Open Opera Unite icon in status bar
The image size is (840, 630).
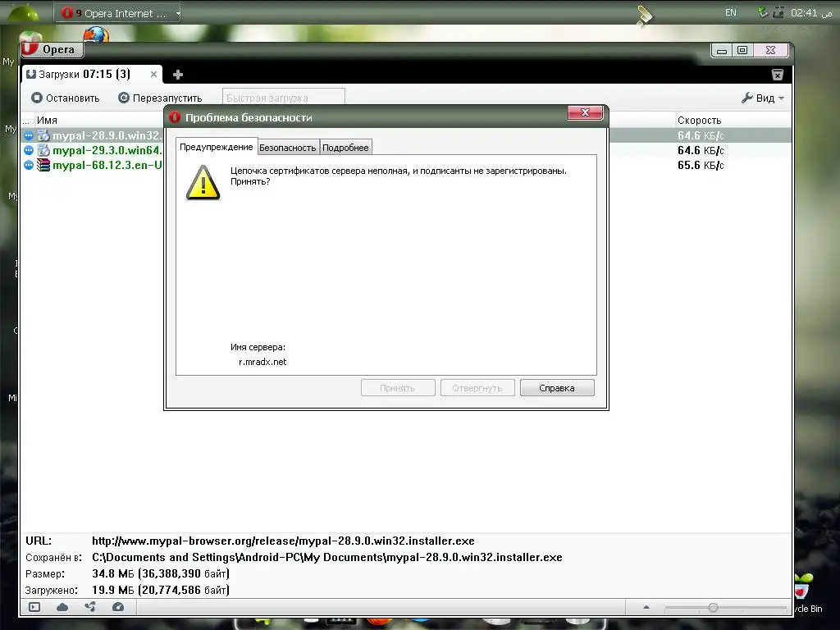pyautogui.click(x=90, y=607)
